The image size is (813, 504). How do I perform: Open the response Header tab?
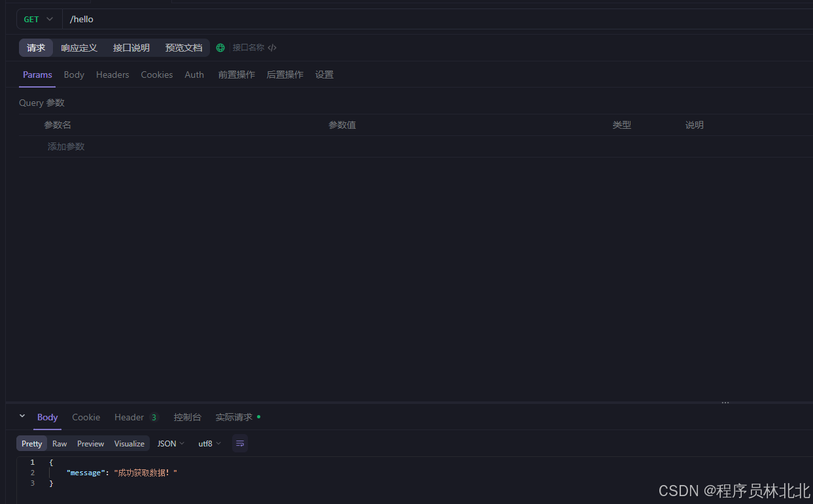click(136, 417)
